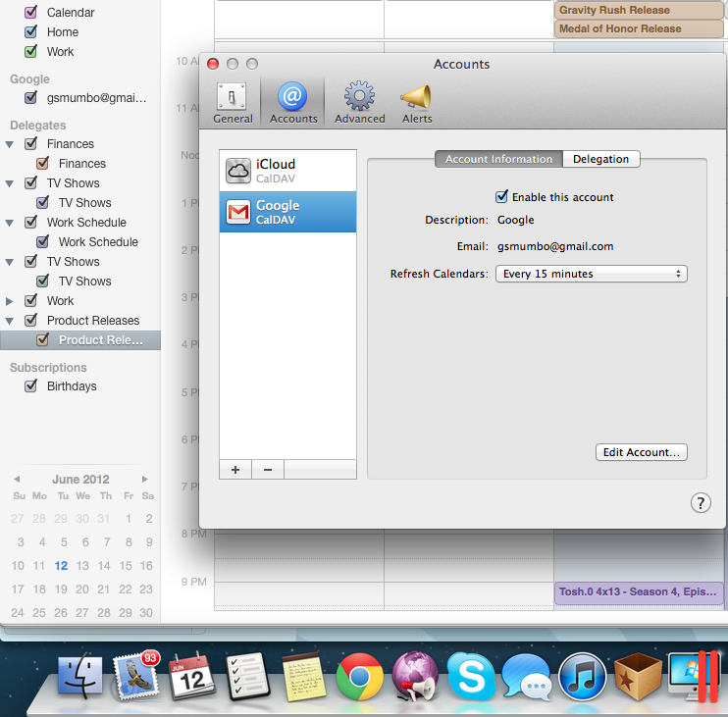
Task: Go to previous month in mini calendar
Action: [x=17, y=479]
